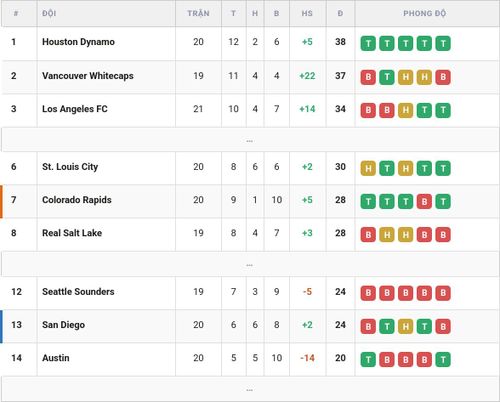Viewport: 500px width, 402px height.
Task: Expand hidden rows between positions 3 and 6
Action: pyautogui.click(x=250, y=140)
